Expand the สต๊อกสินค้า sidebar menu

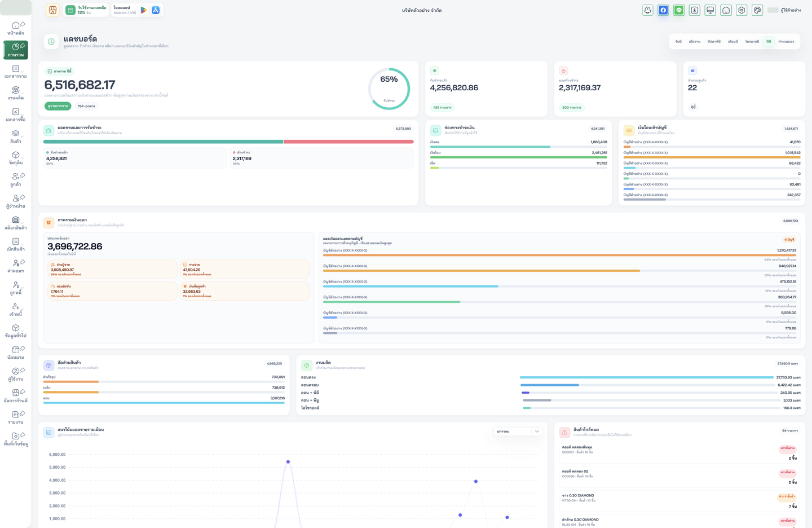point(16,223)
